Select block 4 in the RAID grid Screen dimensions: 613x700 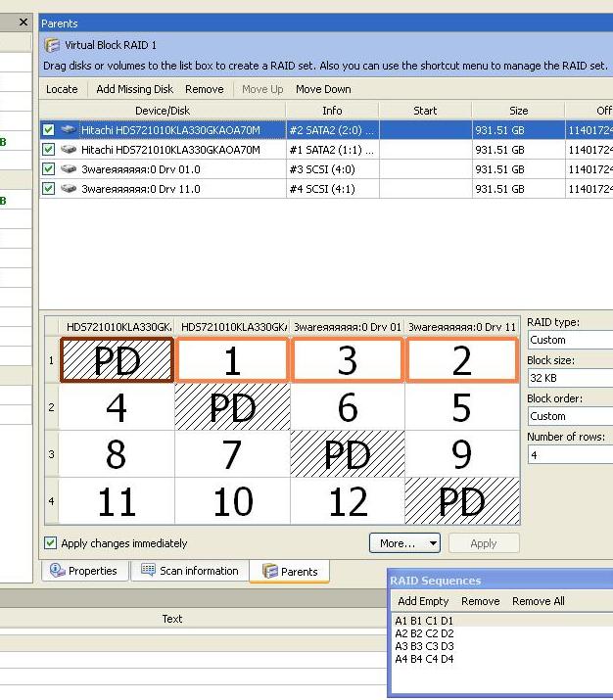(117, 407)
